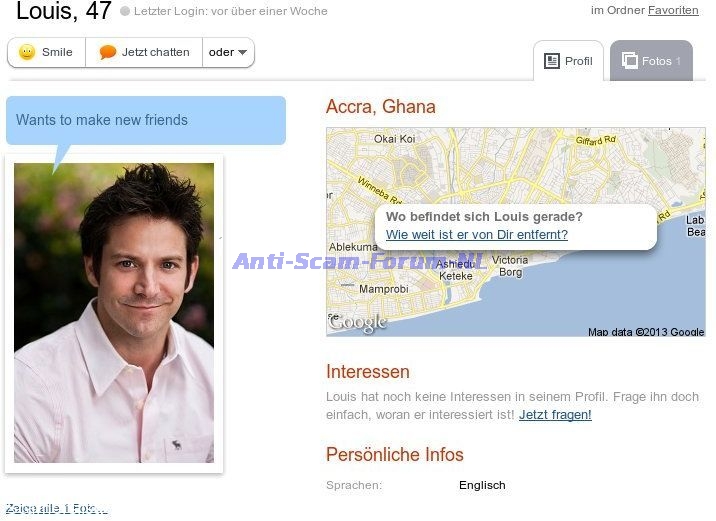This screenshot has height=521, width=716.
Task: Open Louis's profile photo
Action: tap(114, 313)
